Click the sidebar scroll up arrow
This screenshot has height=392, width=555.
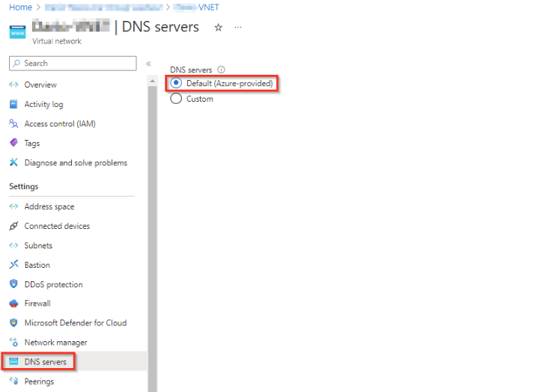152,81
